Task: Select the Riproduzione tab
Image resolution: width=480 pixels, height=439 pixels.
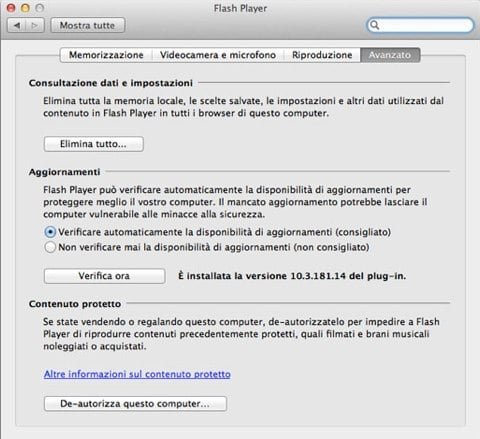Action: [322, 55]
